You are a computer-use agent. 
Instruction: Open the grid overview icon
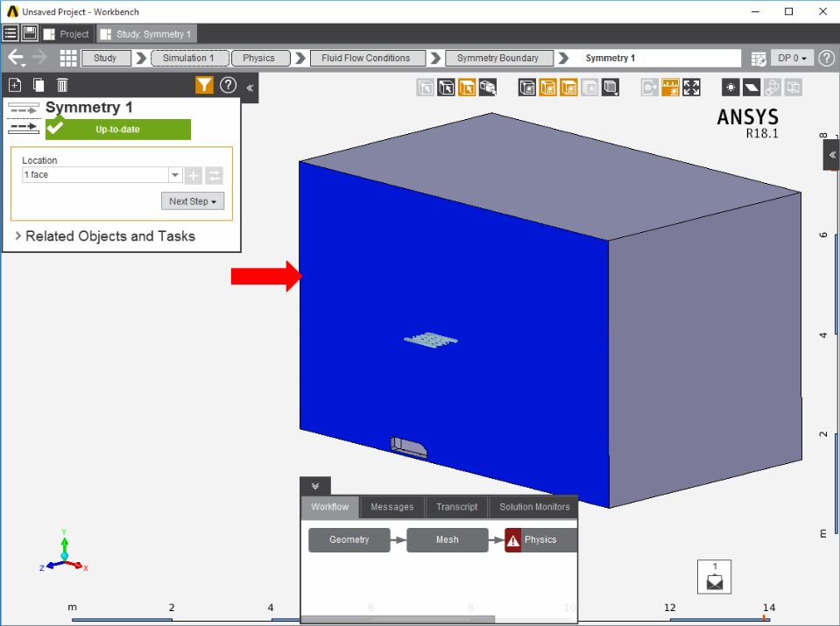68,58
